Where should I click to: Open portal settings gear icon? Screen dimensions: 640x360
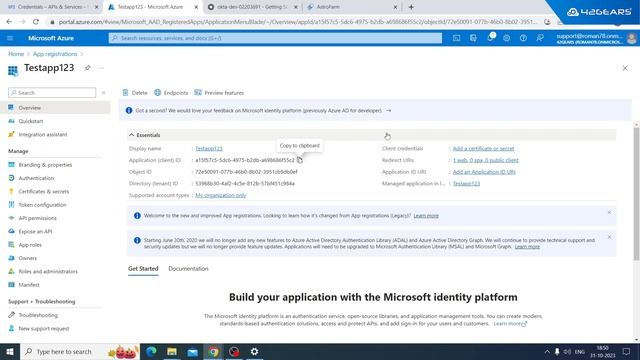pos(507,38)
